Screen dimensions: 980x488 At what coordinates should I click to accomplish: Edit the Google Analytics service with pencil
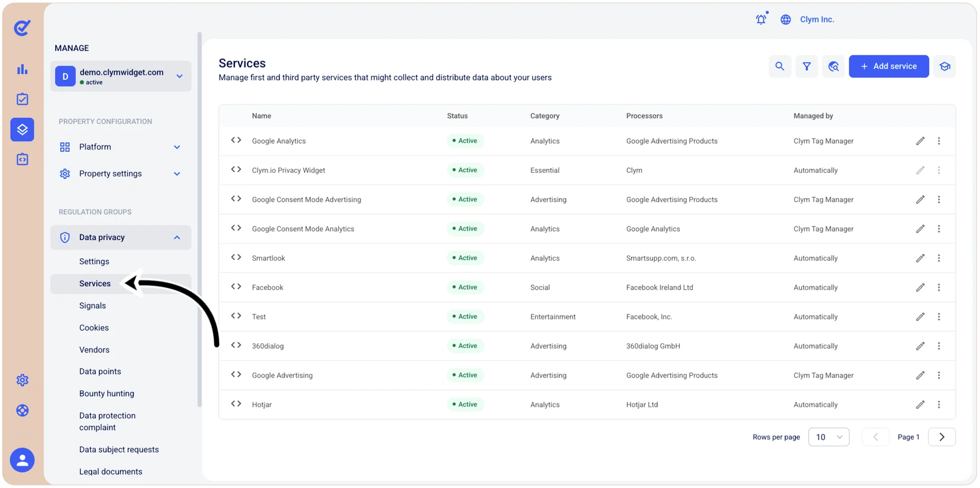tap(920, 141)
